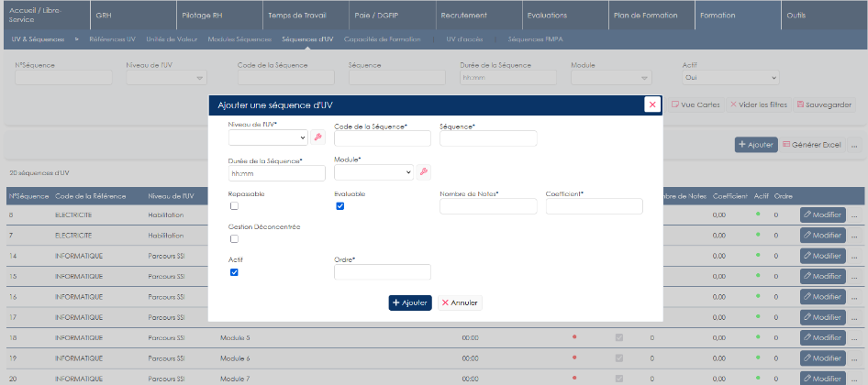Open Niveau de l'UV filter dropdown
Viewport: 868px width, 385px height.
click(x=167, y=78)
